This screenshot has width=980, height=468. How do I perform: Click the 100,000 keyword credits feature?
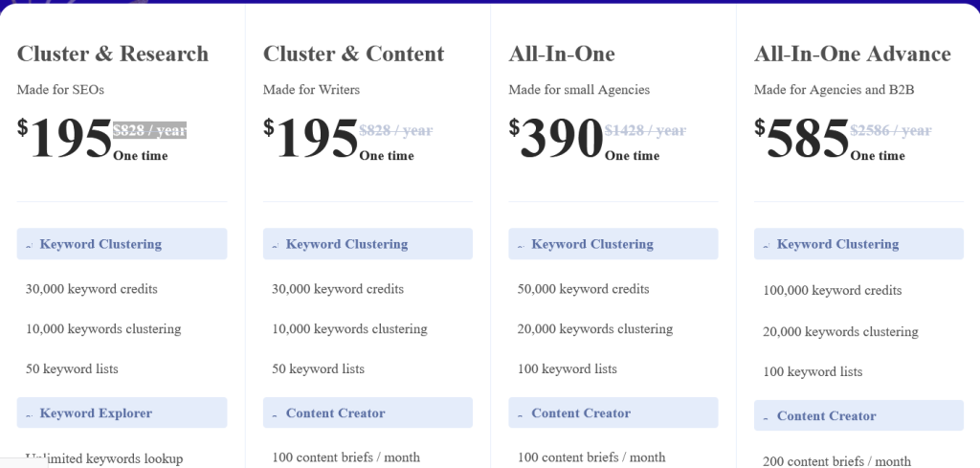coord(833,290)
